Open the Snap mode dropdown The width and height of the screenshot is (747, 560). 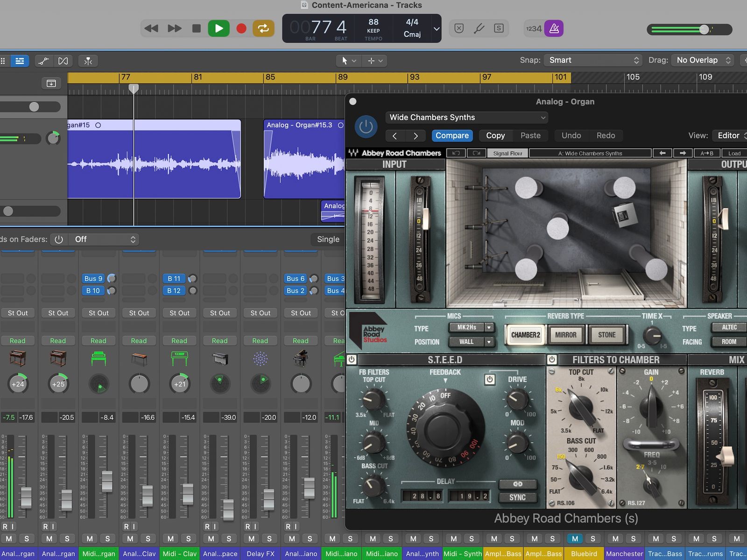coord(593,60)
